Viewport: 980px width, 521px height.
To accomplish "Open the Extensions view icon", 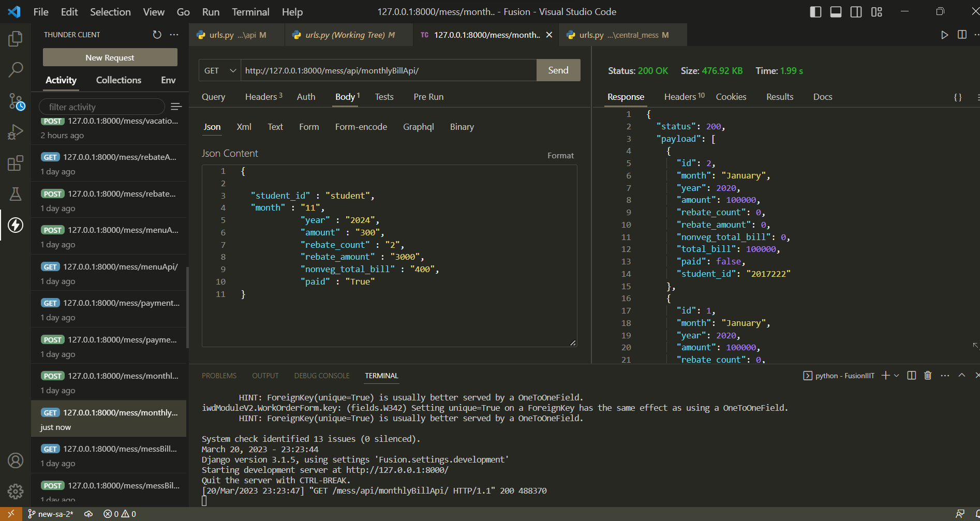I will pyautogui.click(x=16, y=163).
